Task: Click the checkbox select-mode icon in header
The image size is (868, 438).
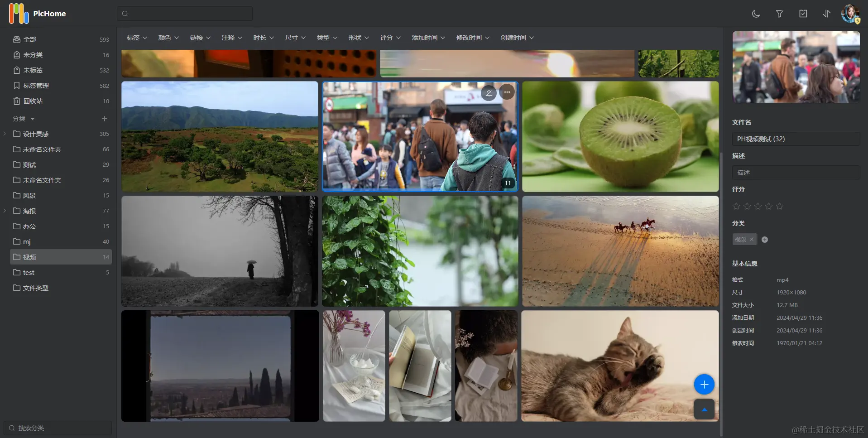Action: pyautogui.click(x=803, y=14)
